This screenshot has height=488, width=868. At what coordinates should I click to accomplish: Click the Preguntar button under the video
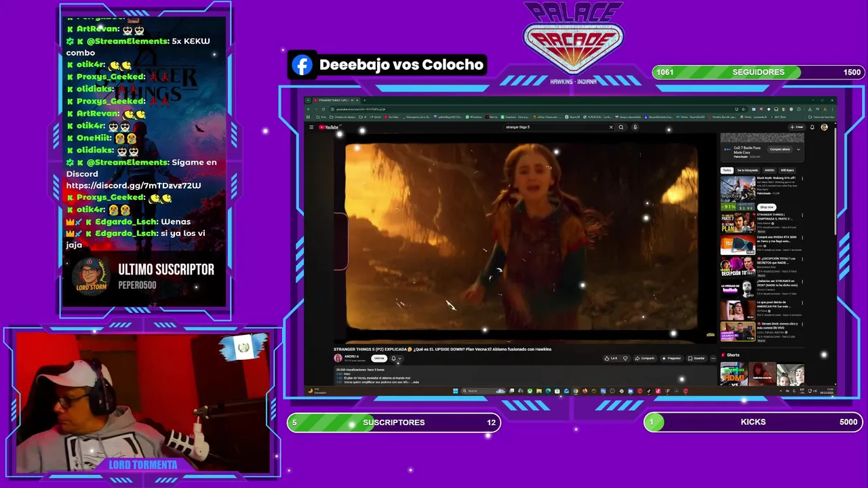point(671,358)
